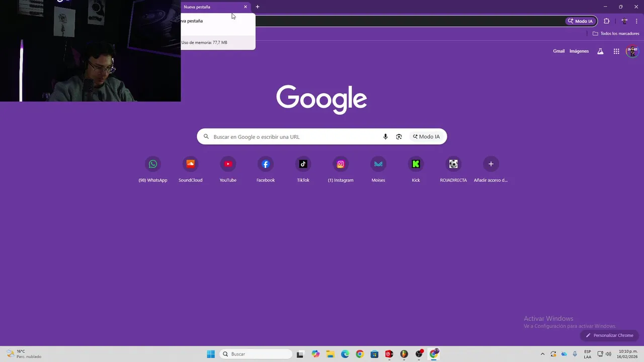Open the SoundCloud shortcut
The width and height of the screenshot is (644, 362).
[190, 170]
